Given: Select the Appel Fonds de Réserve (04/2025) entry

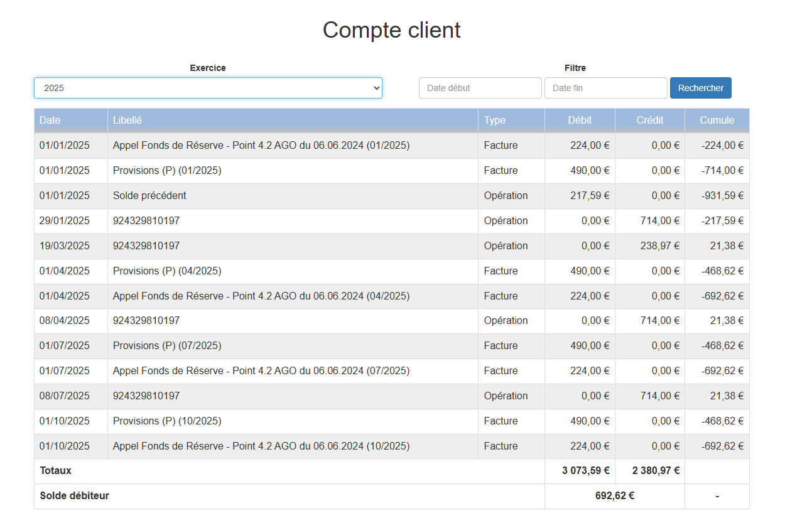Looking at the screenshot, I should (261, 296).
